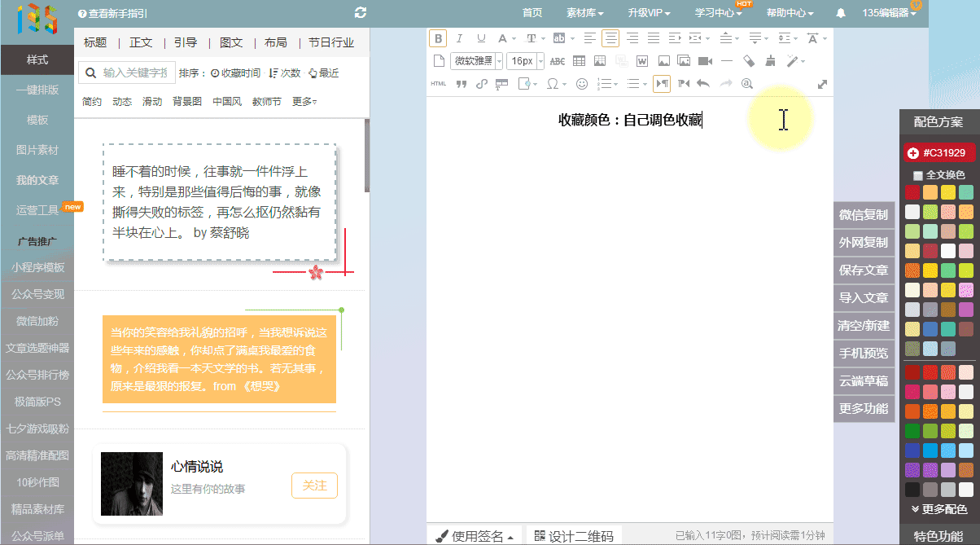The width and height of the screenshot is (980, 545).
Task: Toggle bold formatting in editor toolbar
Action: coord(438,38)
